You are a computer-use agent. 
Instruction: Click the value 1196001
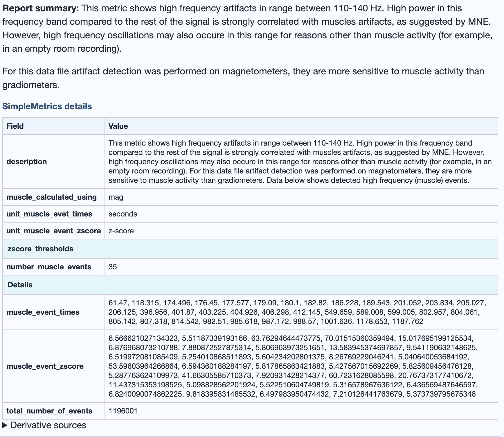(x=123, y=411)
